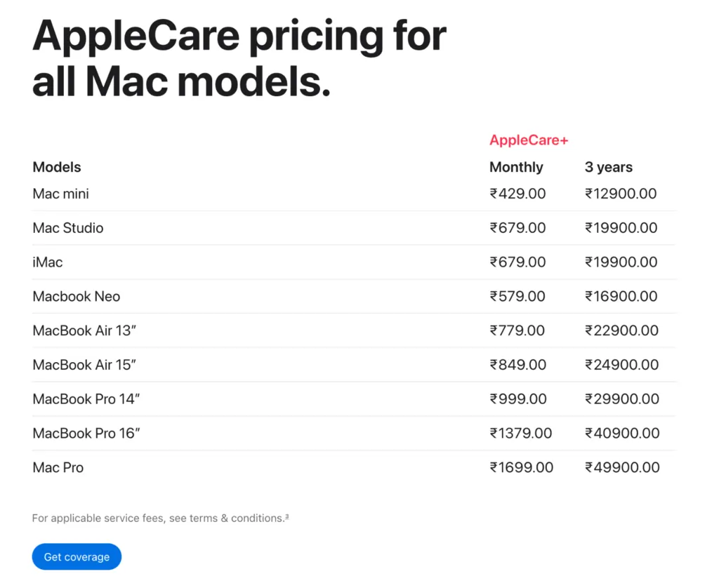Image resolution: width=719 pixels, height=588 pixels.
Task: Click the iMac model label
Action: 48,262
